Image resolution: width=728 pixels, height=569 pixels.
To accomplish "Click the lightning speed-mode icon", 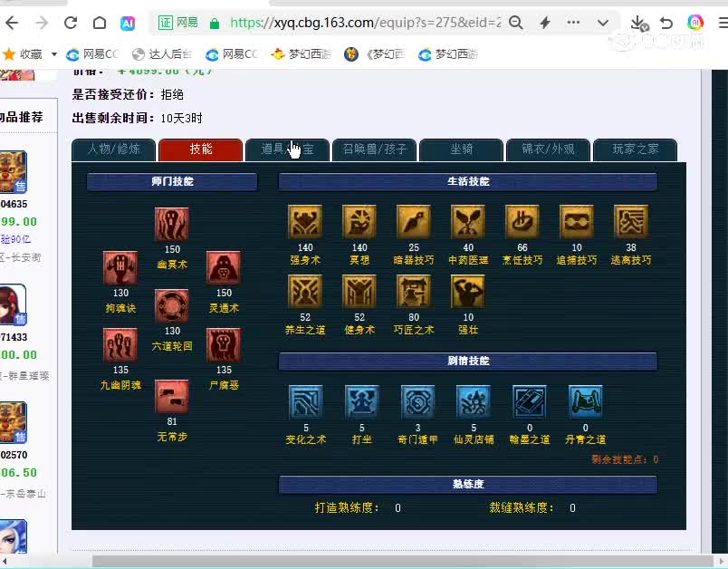I will (x=545, y=23).
